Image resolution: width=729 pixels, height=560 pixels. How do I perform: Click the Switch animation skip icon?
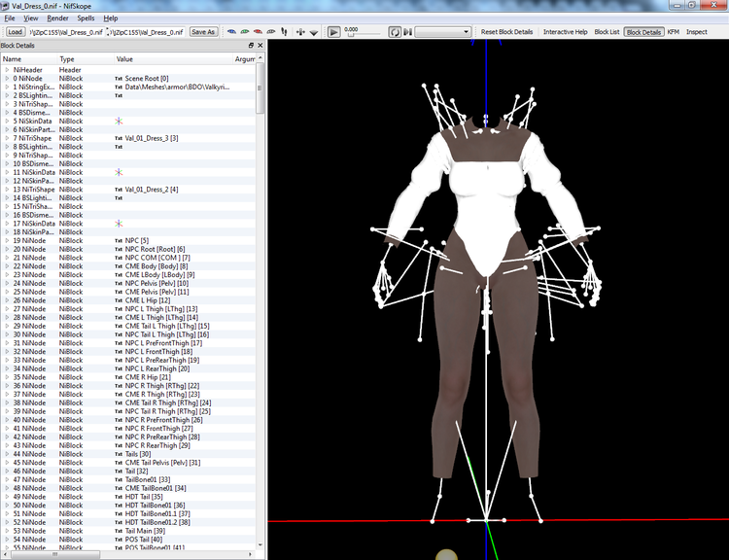pos(407,32)
